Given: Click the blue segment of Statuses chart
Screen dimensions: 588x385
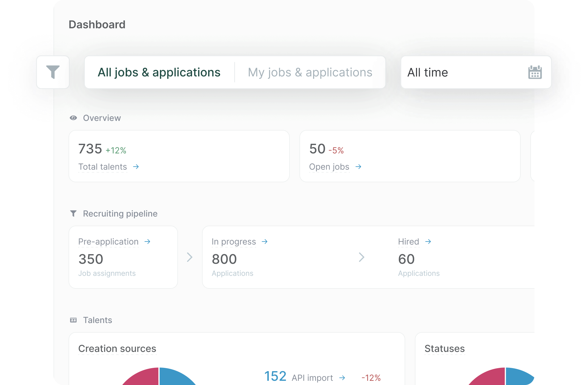Looking at the screenshot, I should (x=517, y=377).
